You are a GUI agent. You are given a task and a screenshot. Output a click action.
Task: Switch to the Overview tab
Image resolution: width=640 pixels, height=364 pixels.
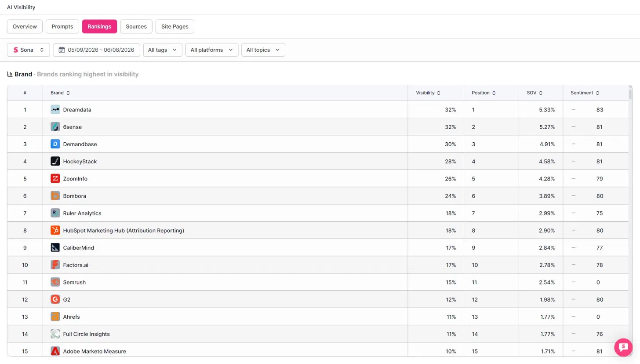25,26
